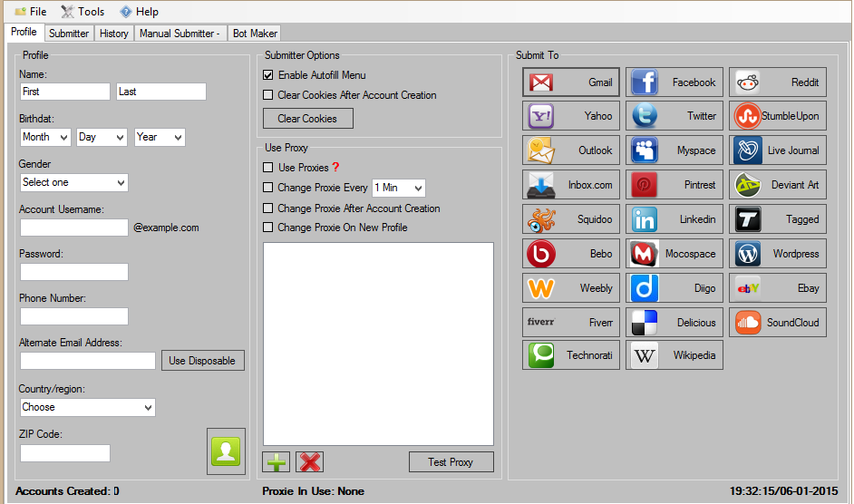
Task: Check Change Proxie After Account Creation
Action: pos(268,208)
